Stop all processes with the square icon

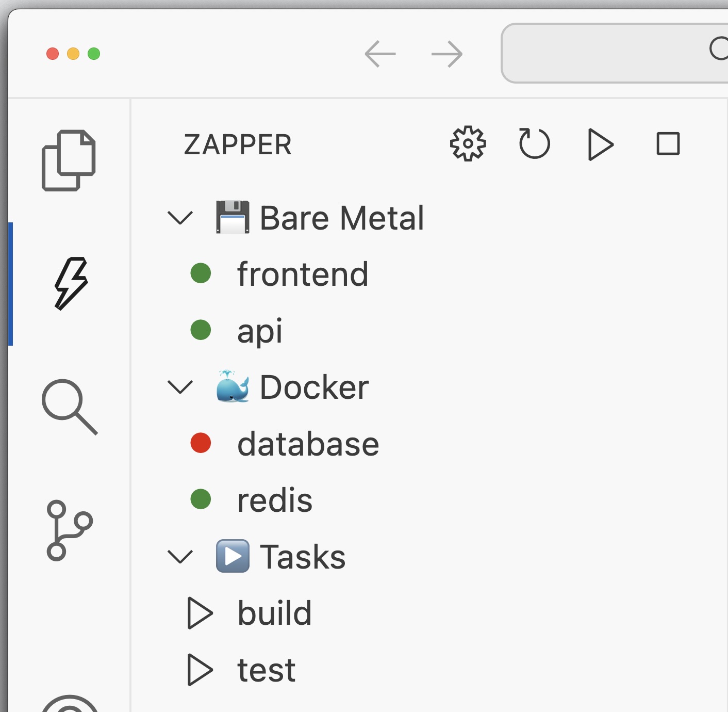coord(669,145)
